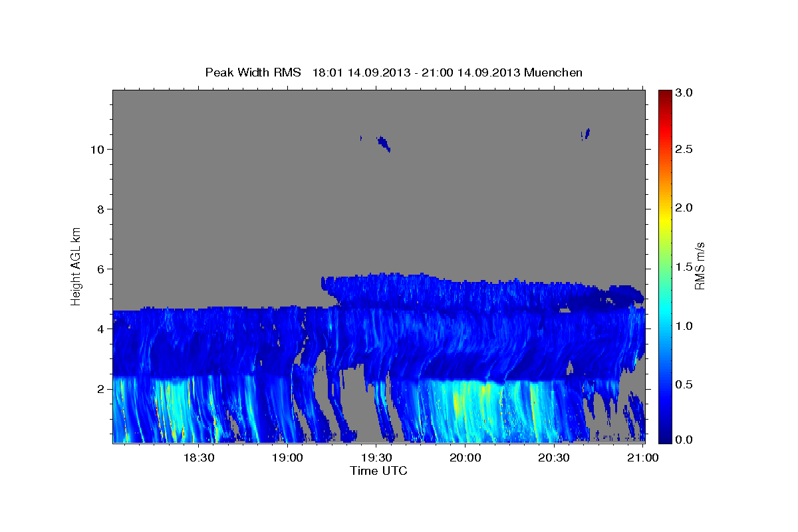This screenshot has height=532, width=798.
Task: Click the dark red top of colorbar
Action: (x=665, y=94)
